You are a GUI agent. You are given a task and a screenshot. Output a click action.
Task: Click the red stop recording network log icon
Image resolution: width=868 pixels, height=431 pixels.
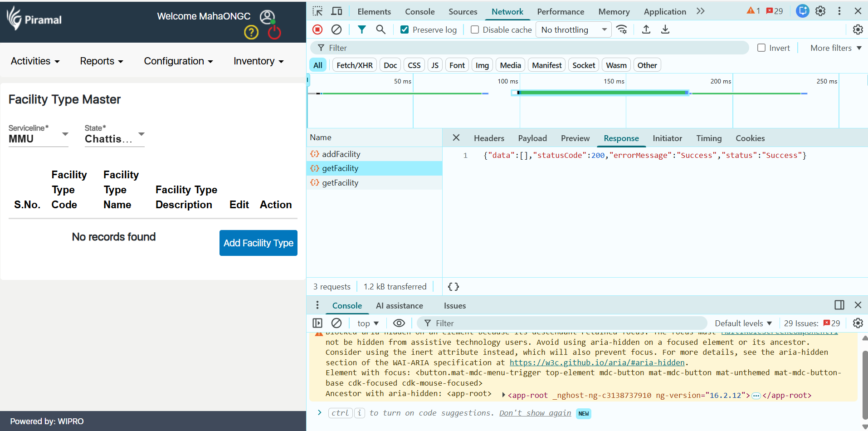317,29
